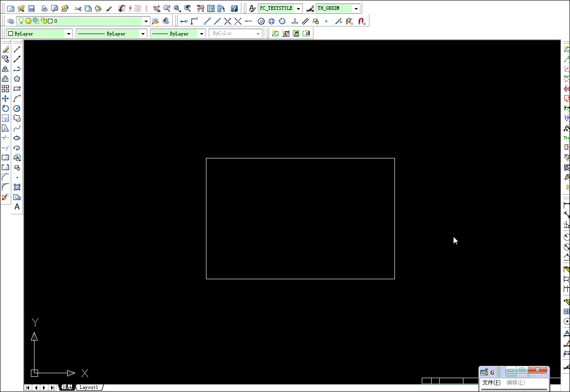Image resolution: width=570 pixels, height=392 pixels.
Task: Open the layer selection dropdown
Action: click(146, 21)
